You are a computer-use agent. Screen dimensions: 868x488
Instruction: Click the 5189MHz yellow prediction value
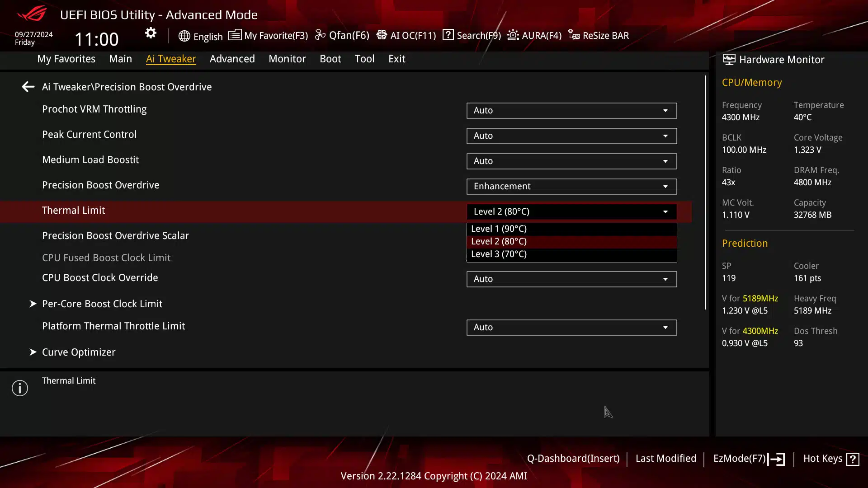coord(760,299)
